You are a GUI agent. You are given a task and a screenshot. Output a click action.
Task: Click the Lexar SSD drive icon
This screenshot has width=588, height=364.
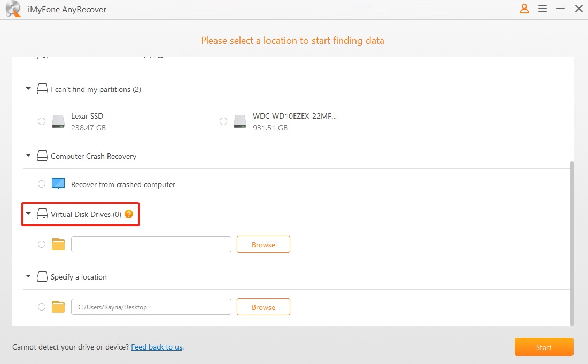pyautogui.click(x=58, y=121)
